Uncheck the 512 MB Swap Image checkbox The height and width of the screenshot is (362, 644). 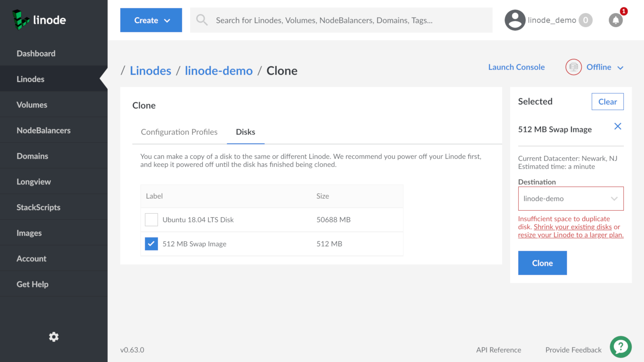tap(151, 244)
